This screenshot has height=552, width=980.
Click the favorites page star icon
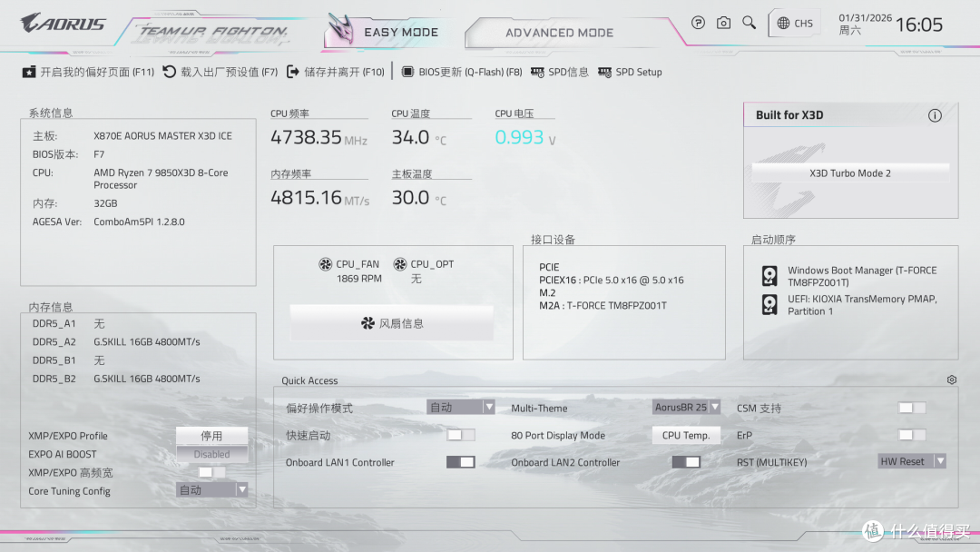(x=29, y=72)
